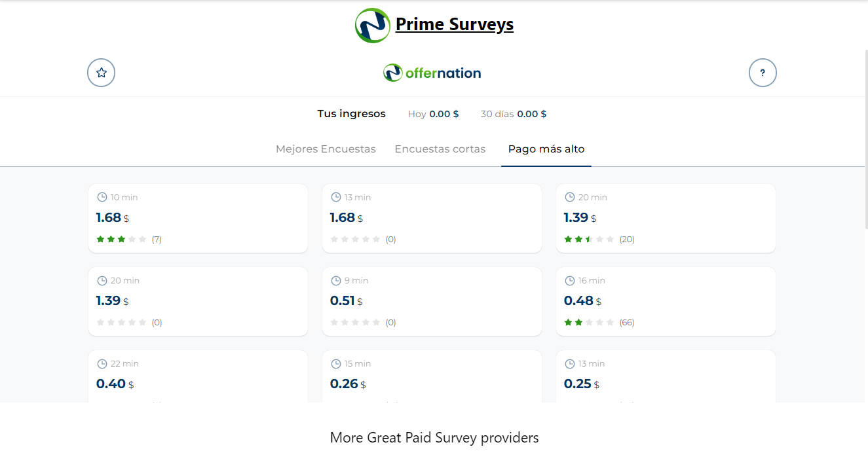The height and width of the screenshot is (451, 868).
Task: Click the clock icon beside 10 min
Action: point(102,197)
